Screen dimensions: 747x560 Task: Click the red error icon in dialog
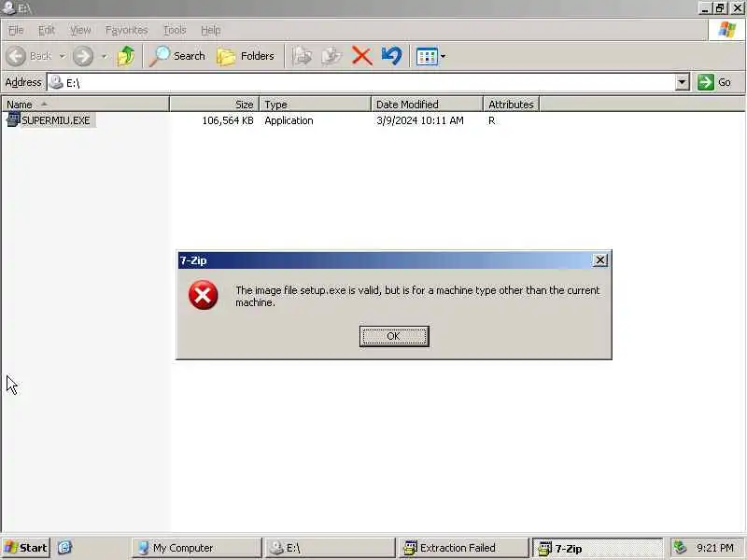(203, 295)
